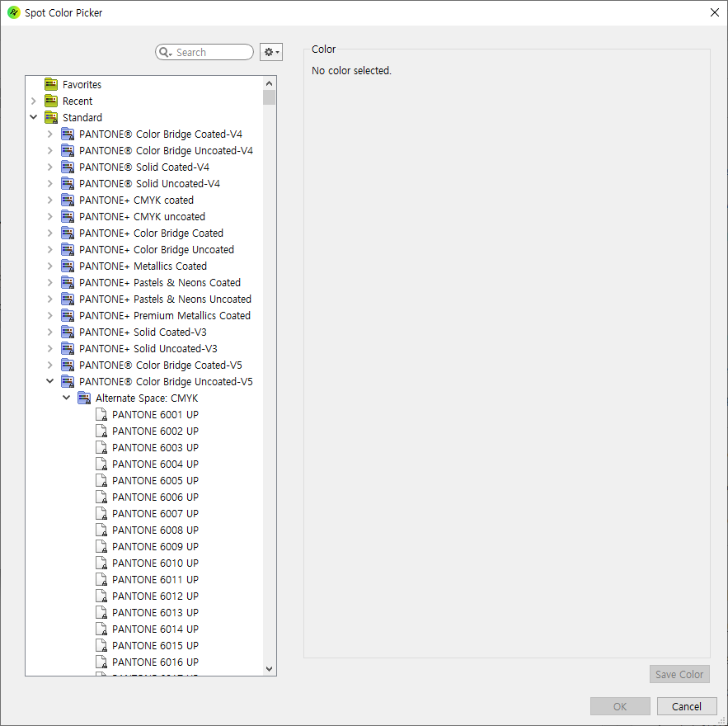Expand PANTONE+ Premium Metallics Coated node

click(x=50, y=315)
